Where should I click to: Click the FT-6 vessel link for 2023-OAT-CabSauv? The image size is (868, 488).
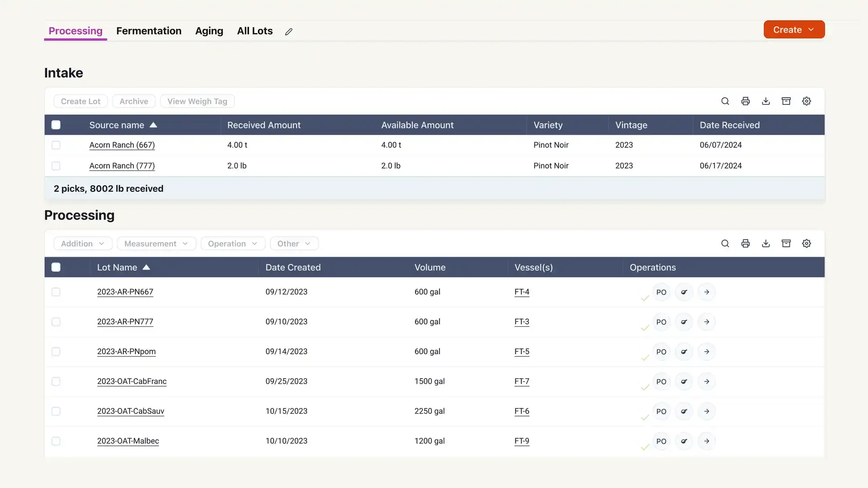tap(522, 411)
